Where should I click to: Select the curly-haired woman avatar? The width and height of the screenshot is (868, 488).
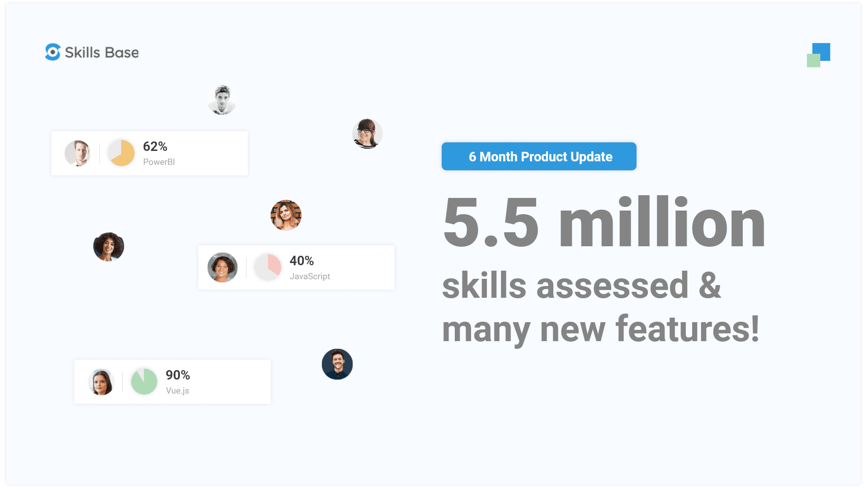(x=108, y=247)
